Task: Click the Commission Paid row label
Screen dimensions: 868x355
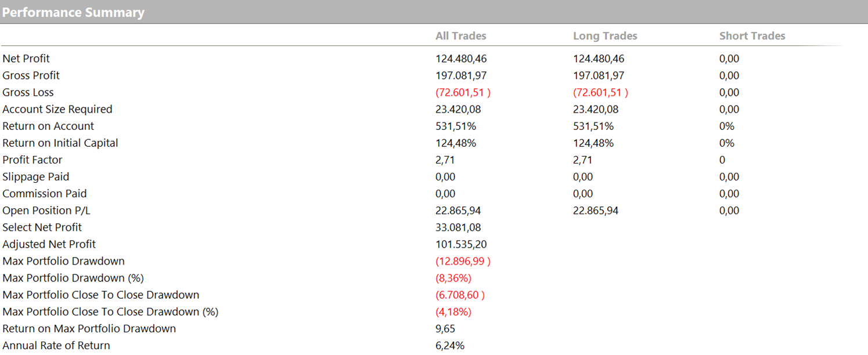Action: click(x=44, y=193)
